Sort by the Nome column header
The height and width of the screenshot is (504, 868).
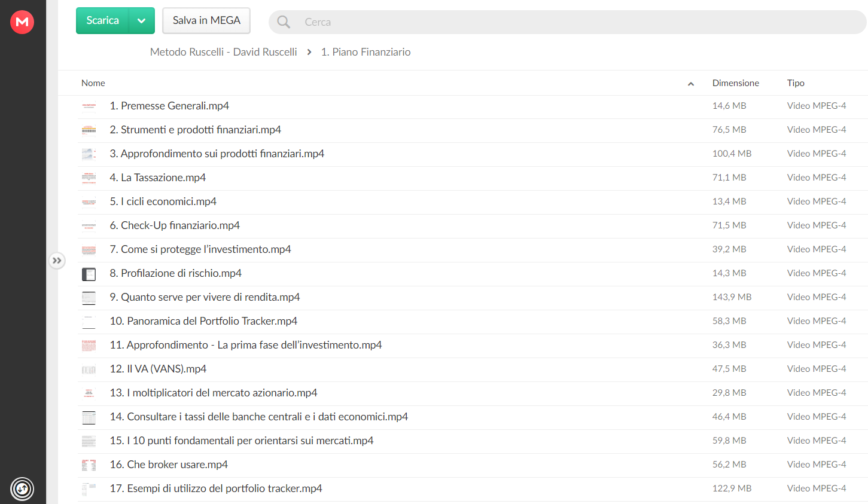click(93, 83)
